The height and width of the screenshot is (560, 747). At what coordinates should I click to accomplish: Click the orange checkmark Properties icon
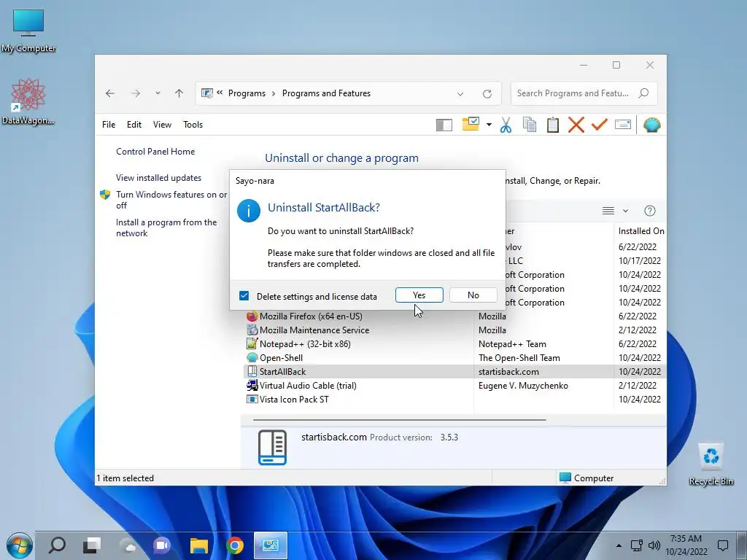pos(600,124)
